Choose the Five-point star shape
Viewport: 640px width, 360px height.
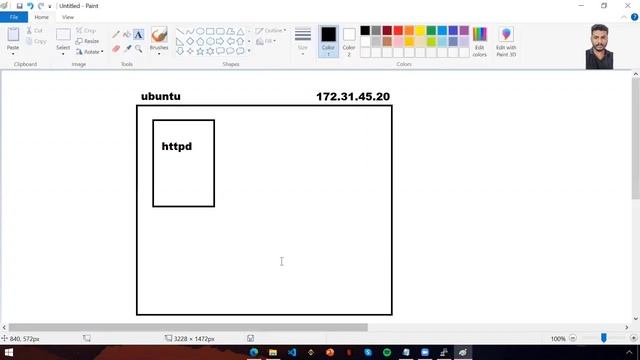pos(200,51)
